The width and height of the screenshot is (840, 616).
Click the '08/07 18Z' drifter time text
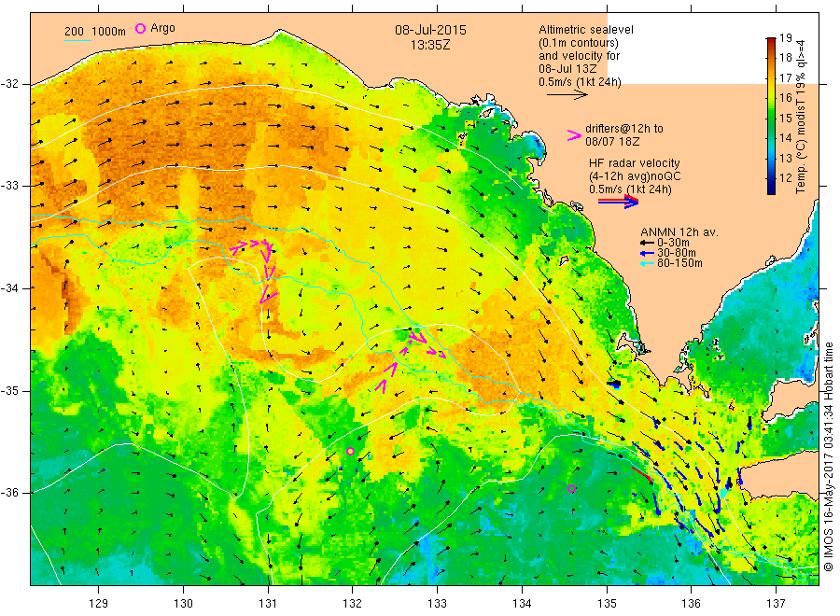(612, 142)
